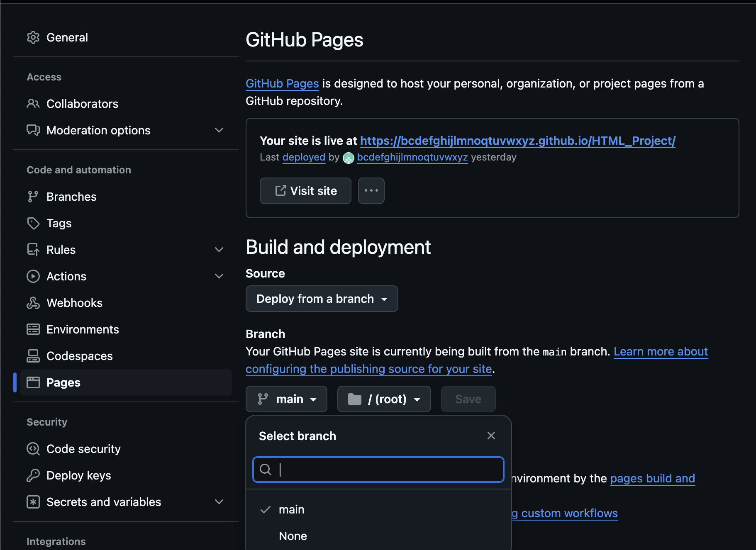Viewport: 756px width, 550px height.
Task: Click the Tags label icon
Action: click(x=33, y=223)
